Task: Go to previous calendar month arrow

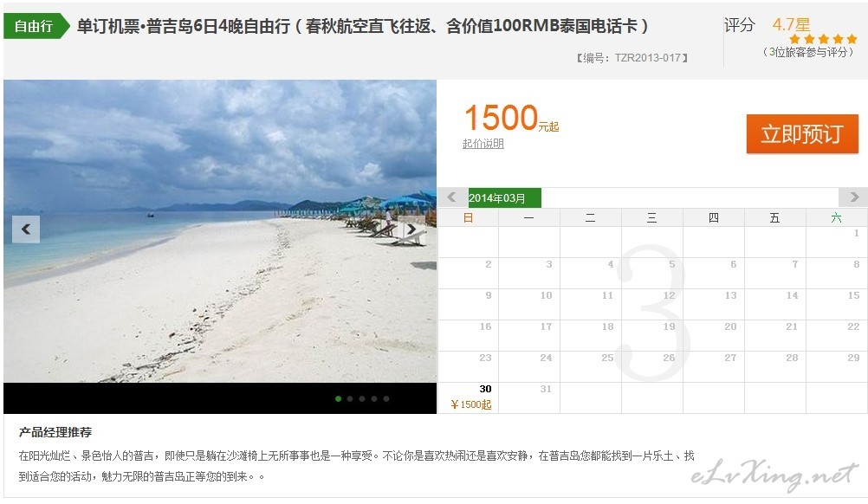Action: (451, 197)
